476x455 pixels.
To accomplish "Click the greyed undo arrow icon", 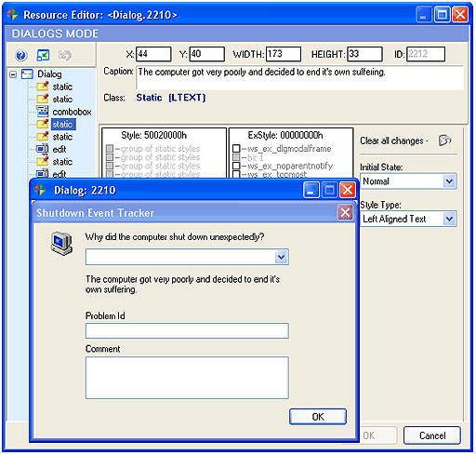I will (x=65, y=56).
